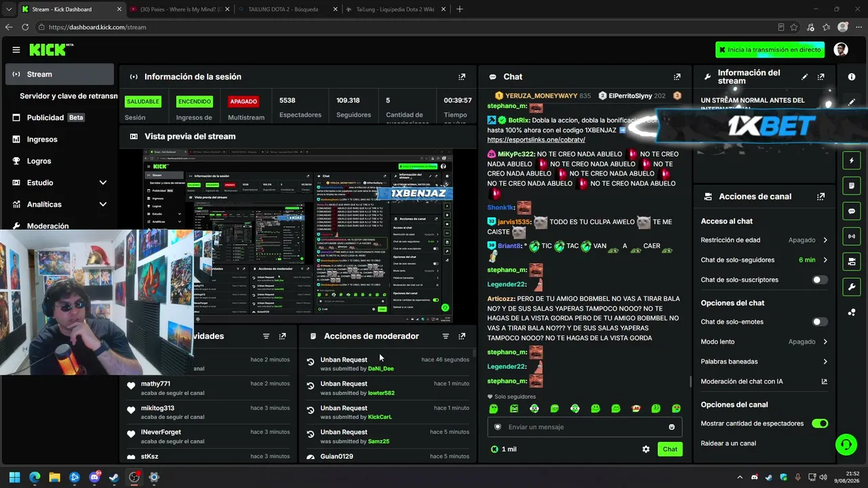868x488 pixels.
Task: Click the Enviar un mensaje input field
Action: click(585, 427)
